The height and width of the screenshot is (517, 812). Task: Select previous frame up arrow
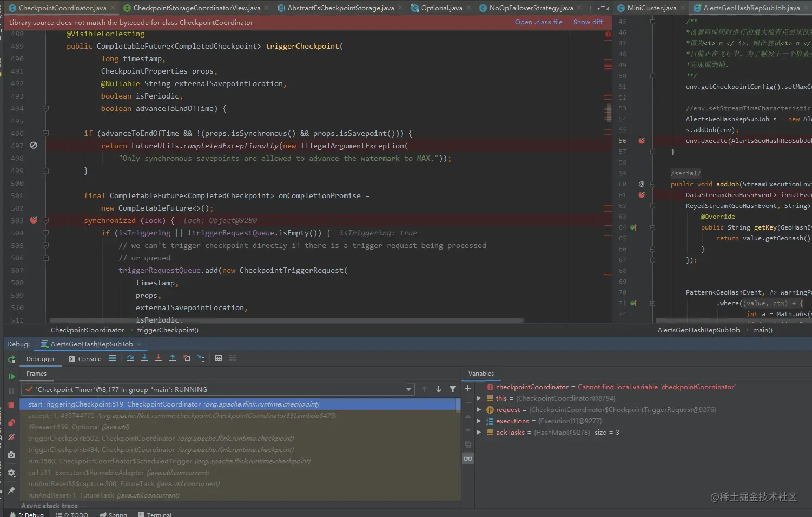[x=425, y=389]
